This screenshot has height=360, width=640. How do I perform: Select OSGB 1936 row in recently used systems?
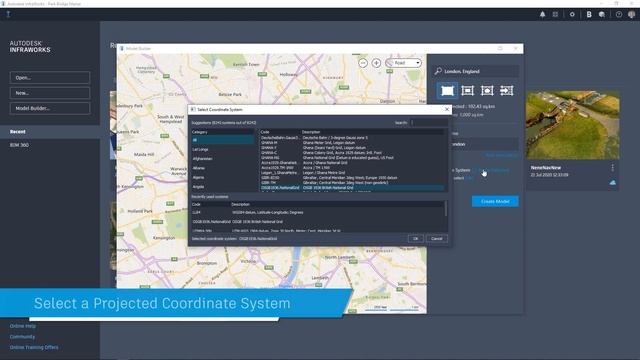[x=318, y=222]
